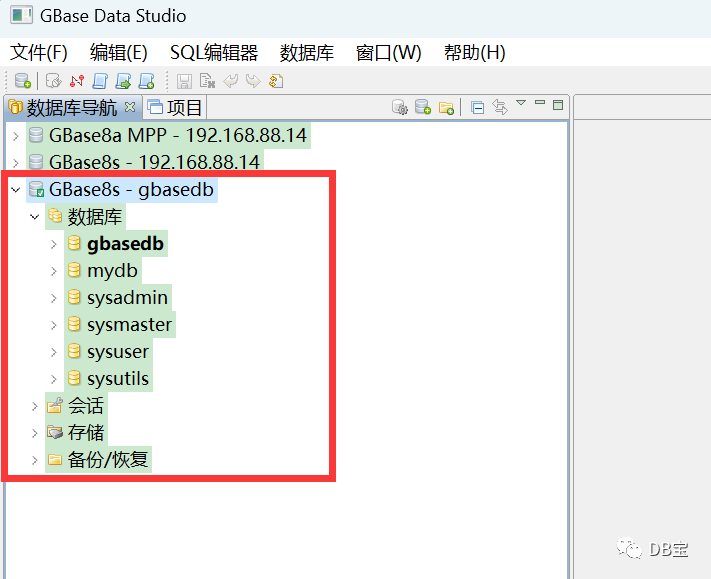Select GBase8a MPP - 192.168.88.14 connection
Viewport: 711px width, 579px height.
point(178,135)
